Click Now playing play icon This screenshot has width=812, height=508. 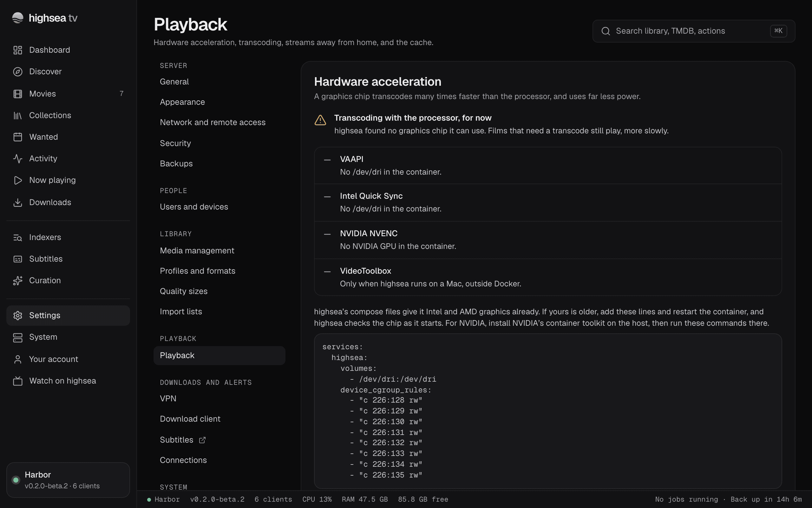pos(17,180)
